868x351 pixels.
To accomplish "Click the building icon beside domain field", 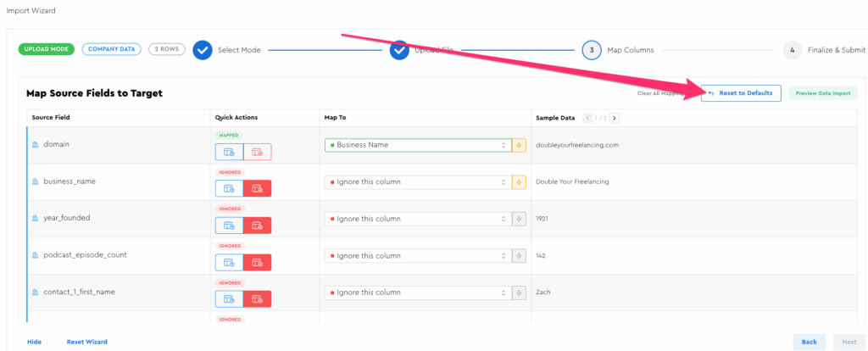I will click(x=36, y=145).
